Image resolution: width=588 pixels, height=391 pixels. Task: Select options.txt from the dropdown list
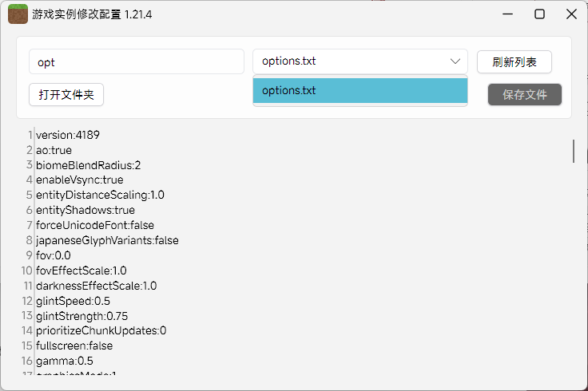[360, 90]
